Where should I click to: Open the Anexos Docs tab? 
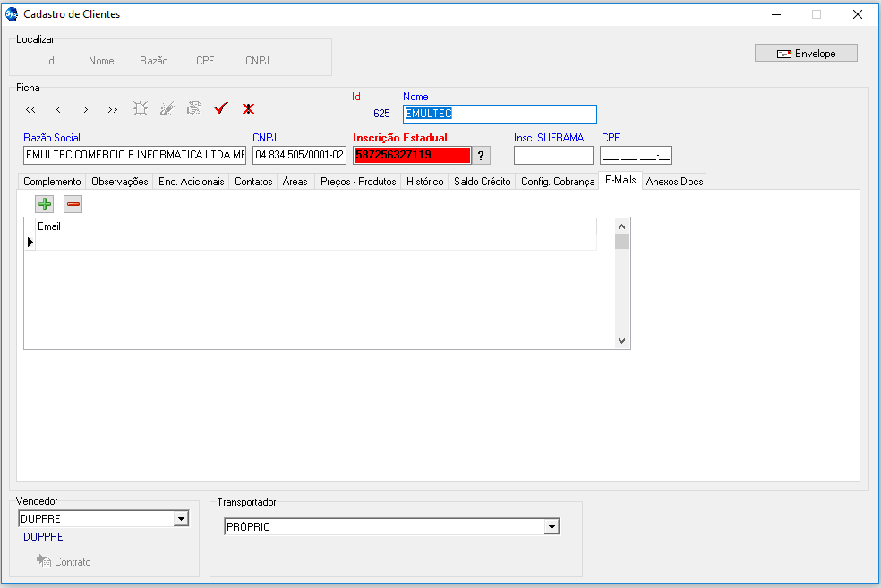[674, 182]
